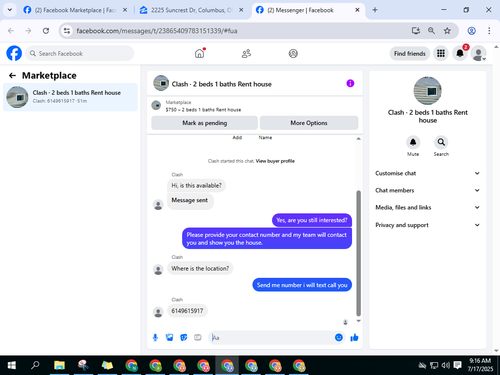Choose a sticker icon in composer

tap(184, 338)
